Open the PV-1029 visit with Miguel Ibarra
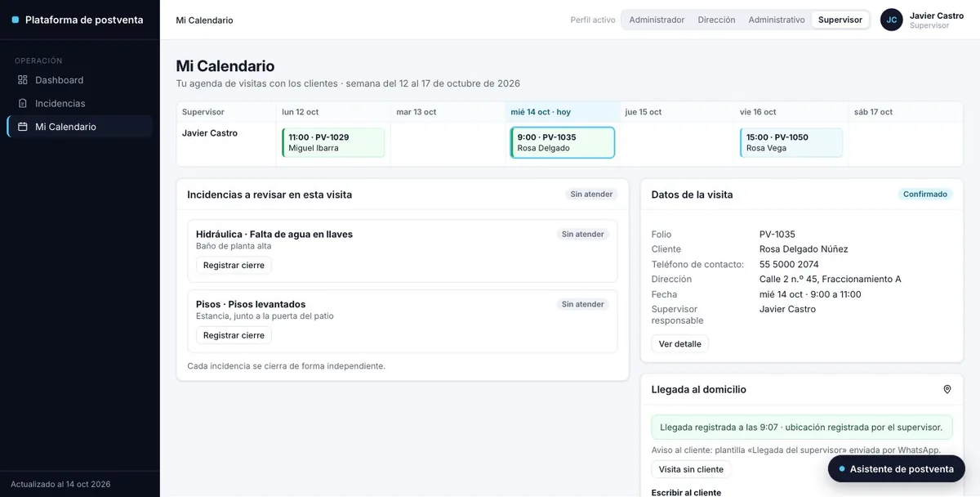 pos(333,143)
